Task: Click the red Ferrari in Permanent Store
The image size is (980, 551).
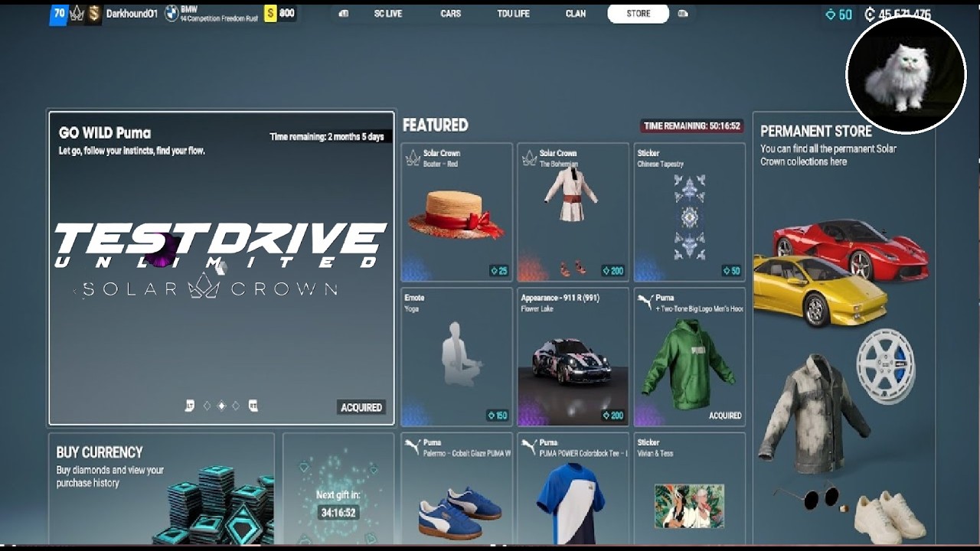Action: tap(850, 249)
